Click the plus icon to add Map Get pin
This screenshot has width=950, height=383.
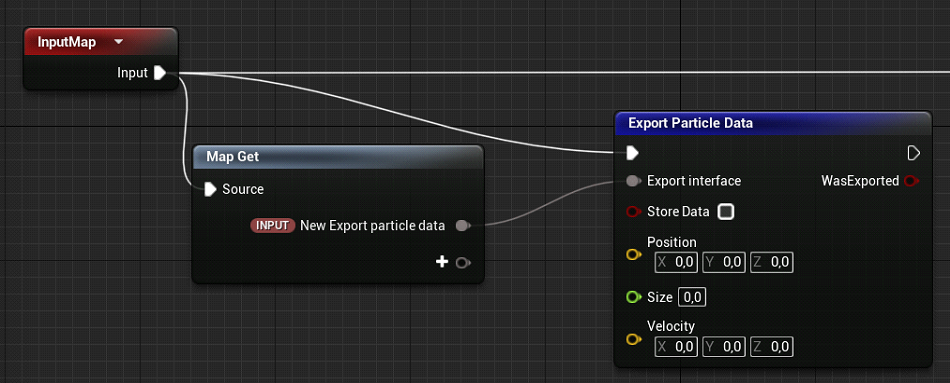442,262
